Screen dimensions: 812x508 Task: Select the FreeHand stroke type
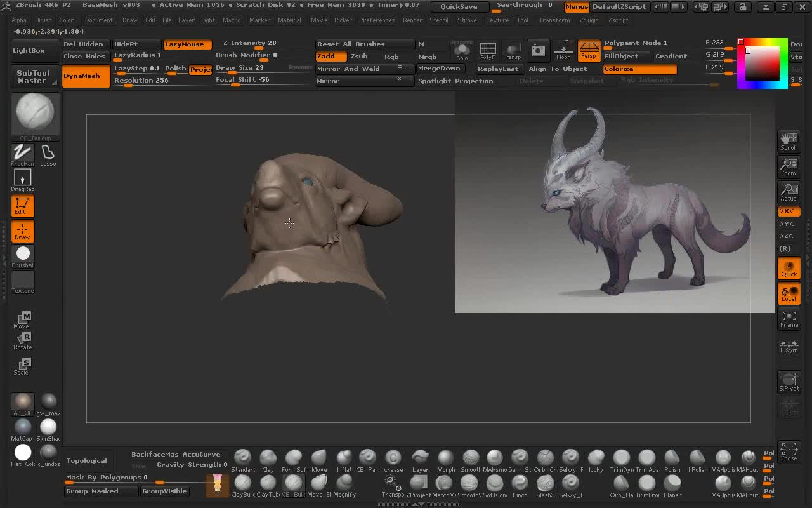click(22, 155)
